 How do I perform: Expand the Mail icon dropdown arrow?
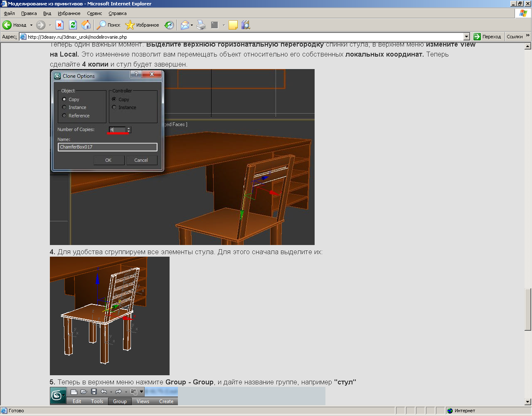click(192, 25)
